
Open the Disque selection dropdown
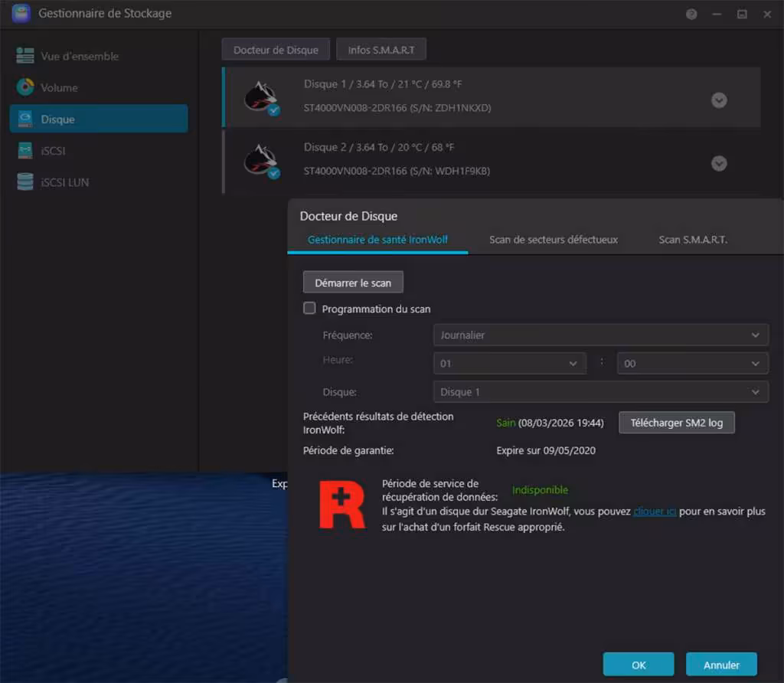tap(600, 392)
